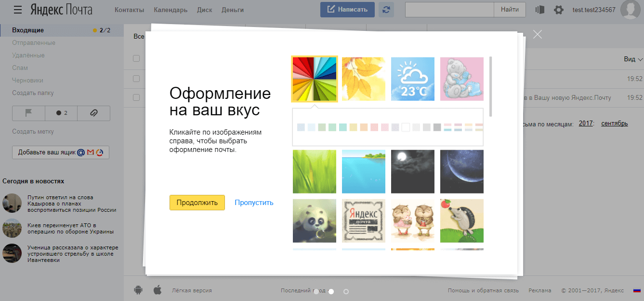Expand the Вид dropdown
The width and height of the screenshot is (644, 301).
pyautogui.click(x=633, y=59)
